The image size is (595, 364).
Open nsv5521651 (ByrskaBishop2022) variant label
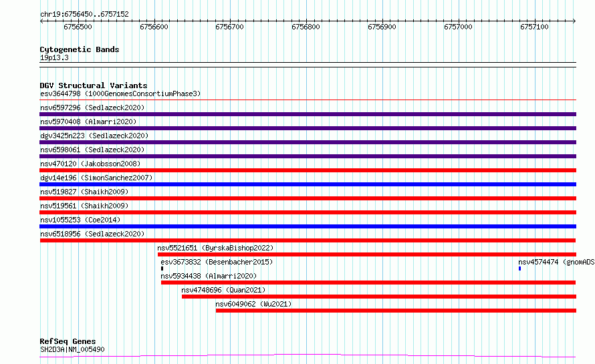215,248
